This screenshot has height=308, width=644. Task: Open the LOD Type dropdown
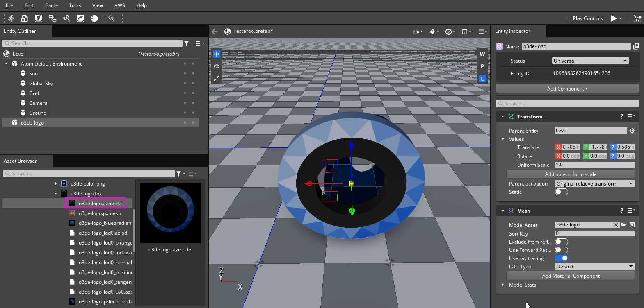click(594, 267)
